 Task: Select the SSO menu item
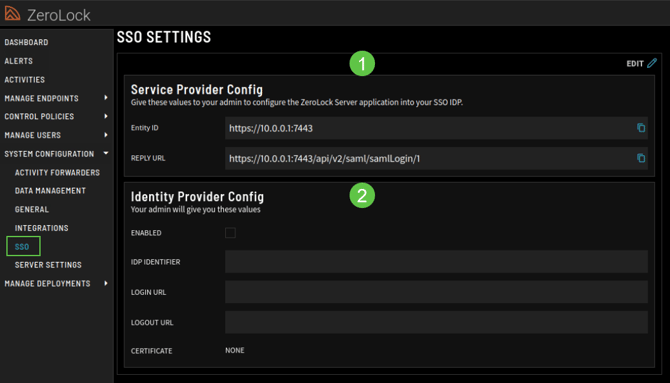point(23,246)
